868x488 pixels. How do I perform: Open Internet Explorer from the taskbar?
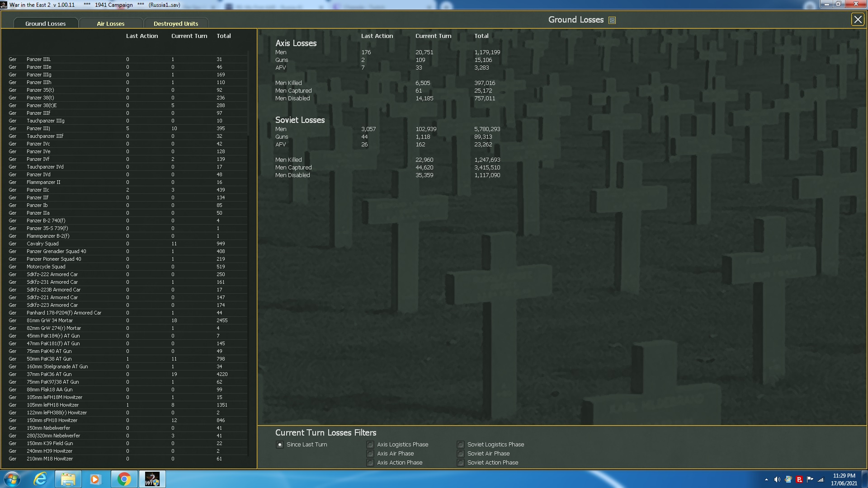click(x=40, y=479)
